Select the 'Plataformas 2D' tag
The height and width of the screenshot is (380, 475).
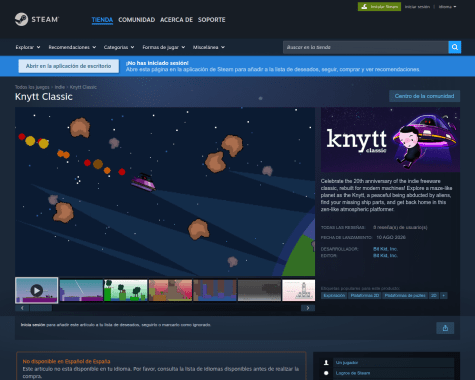(365, 295)
